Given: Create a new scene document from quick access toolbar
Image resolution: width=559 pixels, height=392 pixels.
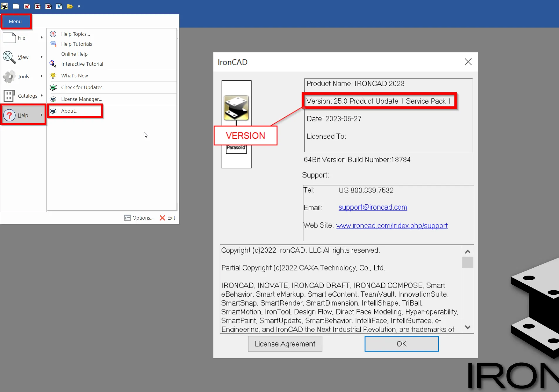Looking at the screenshot, I should 16,6.
